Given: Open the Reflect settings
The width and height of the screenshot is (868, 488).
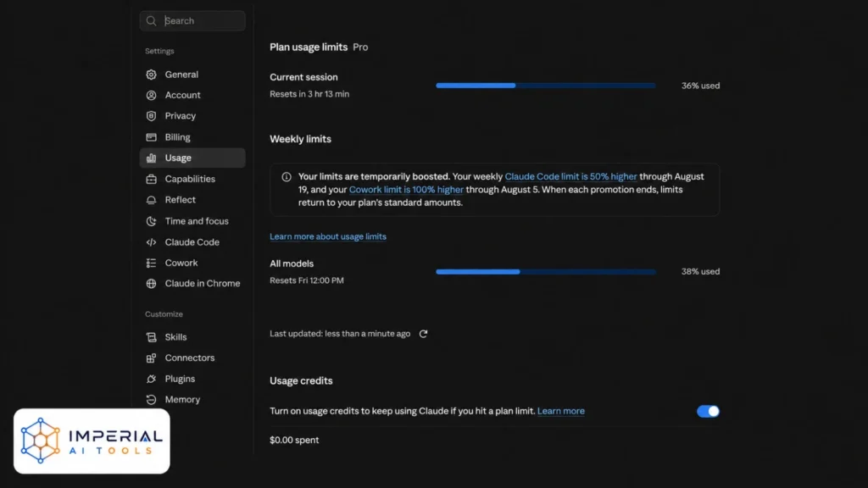Looking at the screenshot, I should 192,200.
